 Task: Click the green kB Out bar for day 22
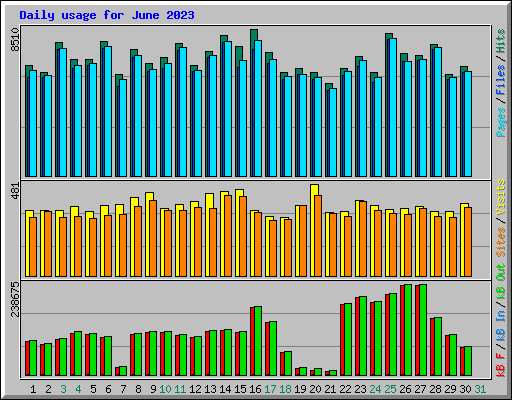[348, 339]
